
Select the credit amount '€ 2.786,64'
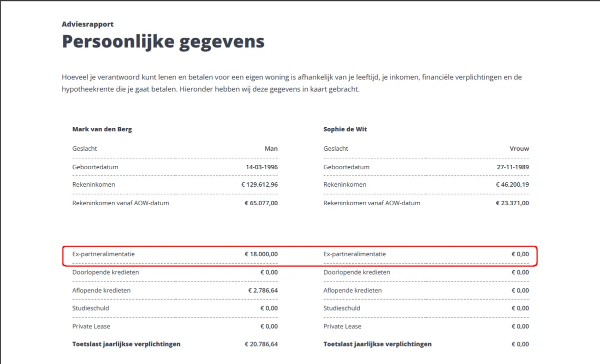tap(263, 290)
